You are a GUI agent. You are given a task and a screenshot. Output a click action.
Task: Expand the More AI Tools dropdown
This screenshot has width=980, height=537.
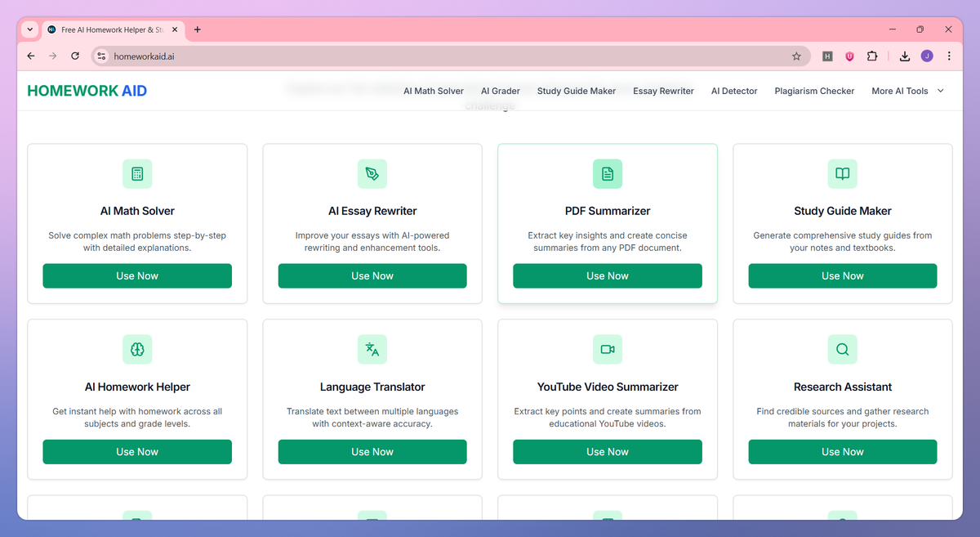tap(906, 91)
